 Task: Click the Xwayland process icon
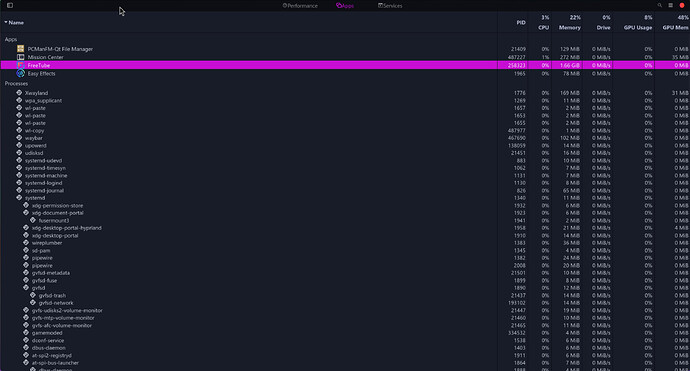(x=19, y=93)
